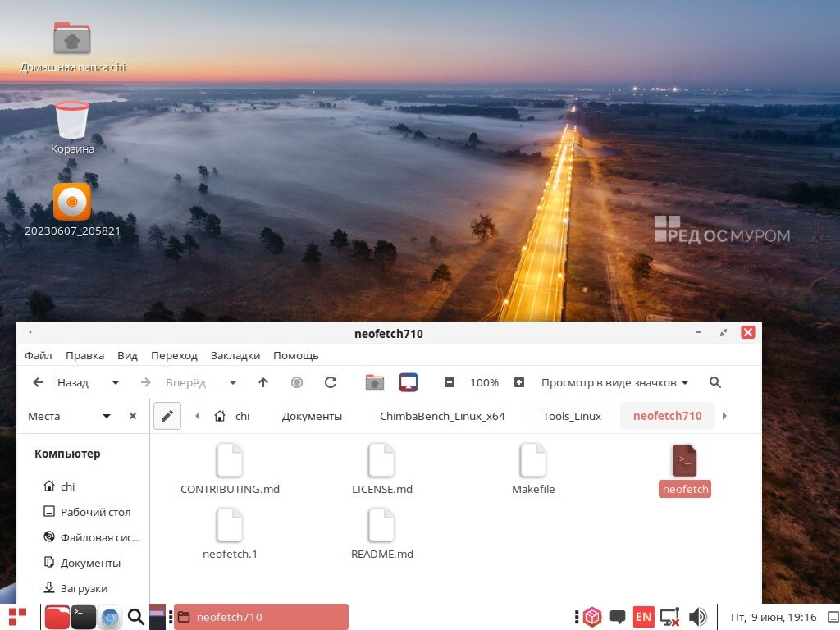Open the Home folder toolbar icon

[374, 382]
